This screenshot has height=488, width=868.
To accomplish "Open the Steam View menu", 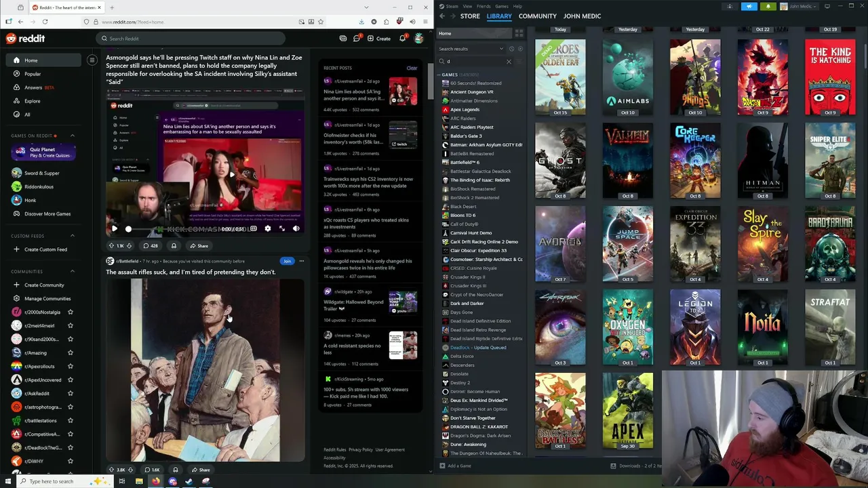I will (x=467, y=6).
